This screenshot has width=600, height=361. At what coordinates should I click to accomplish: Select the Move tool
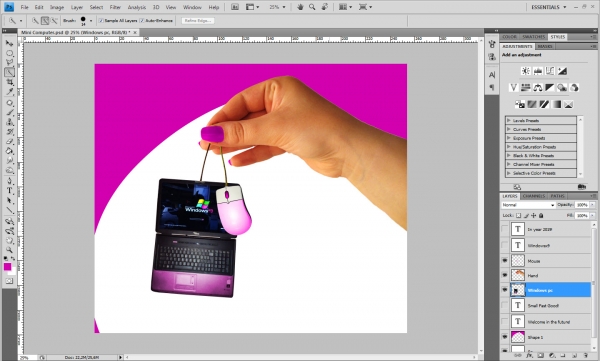tap(9, 43)
